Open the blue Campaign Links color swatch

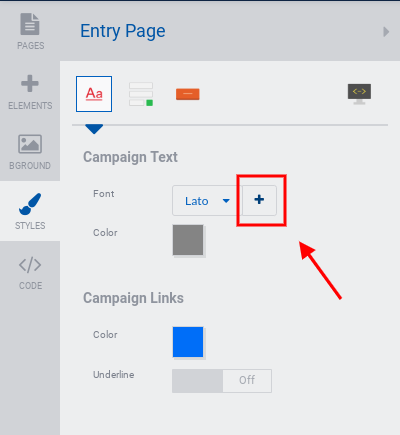pos(188,342)
